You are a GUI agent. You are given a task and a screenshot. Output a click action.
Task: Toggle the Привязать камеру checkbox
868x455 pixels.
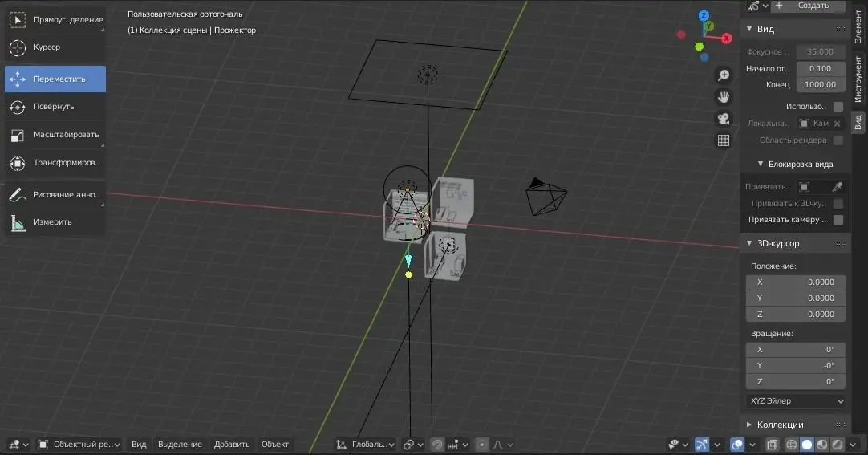point(838,220)
